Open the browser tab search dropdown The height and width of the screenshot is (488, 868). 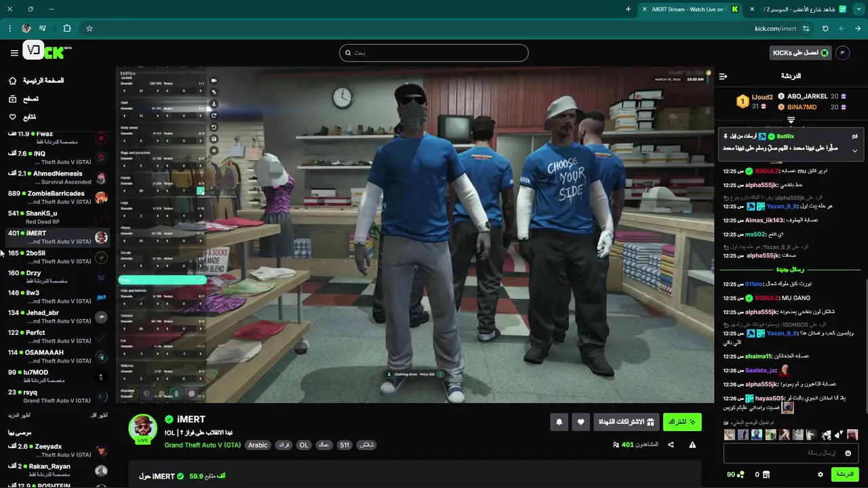click(x=858, y=9)
